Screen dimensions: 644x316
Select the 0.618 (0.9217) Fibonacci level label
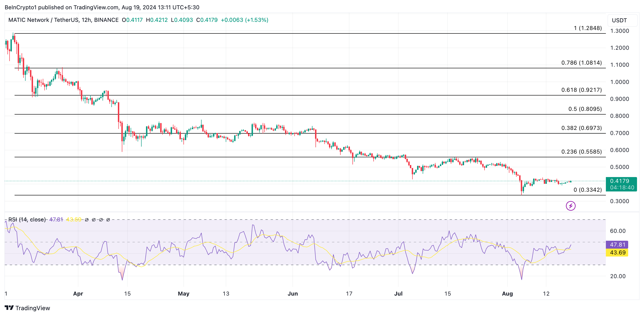(581, 90)
